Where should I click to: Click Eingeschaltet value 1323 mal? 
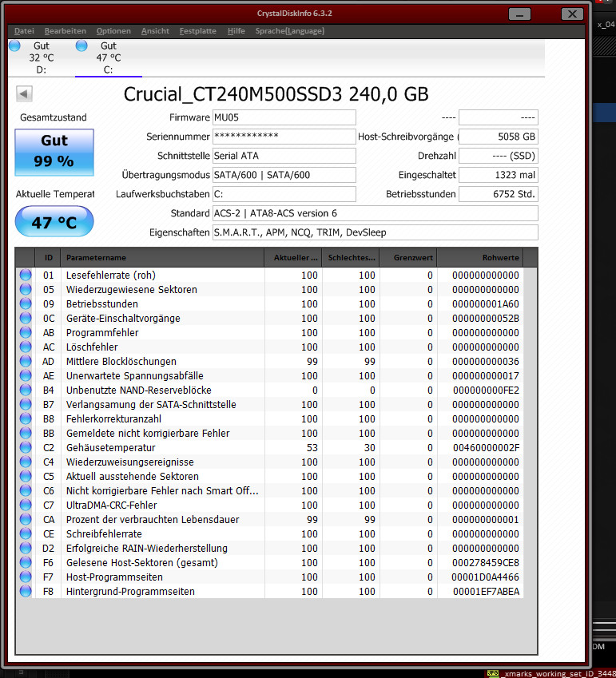click(x=499, y=175)
